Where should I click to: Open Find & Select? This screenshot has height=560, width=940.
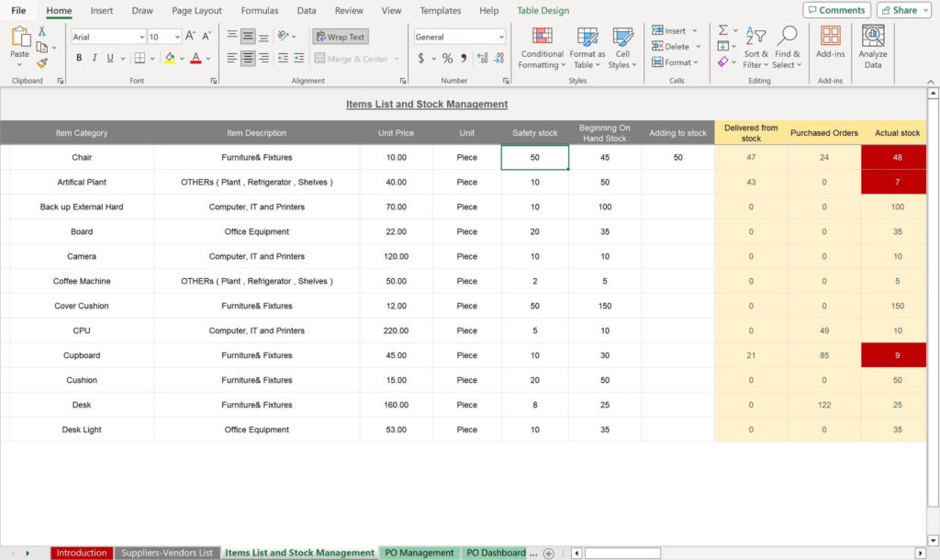(787, 48)
